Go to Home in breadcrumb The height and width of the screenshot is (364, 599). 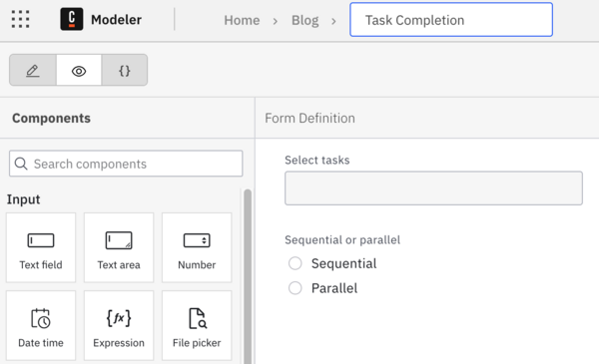(x=242, y=20)
